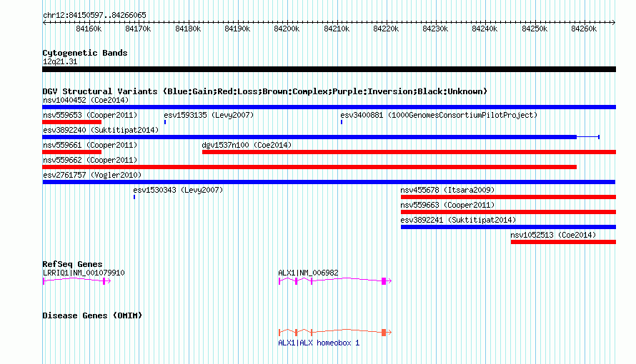Select the magenta LRRIQ1 gene glyph

point(76,280)
